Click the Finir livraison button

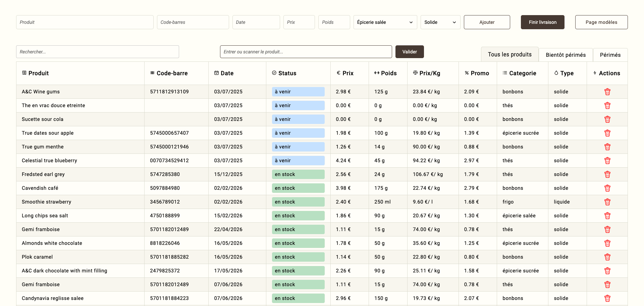click(542, 22)
